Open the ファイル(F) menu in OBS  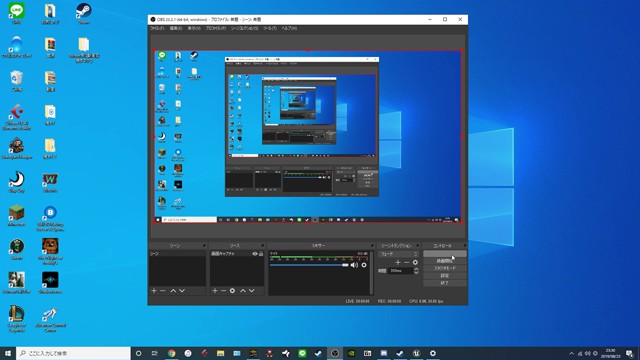pyautogui.click(x=157, y=28)
